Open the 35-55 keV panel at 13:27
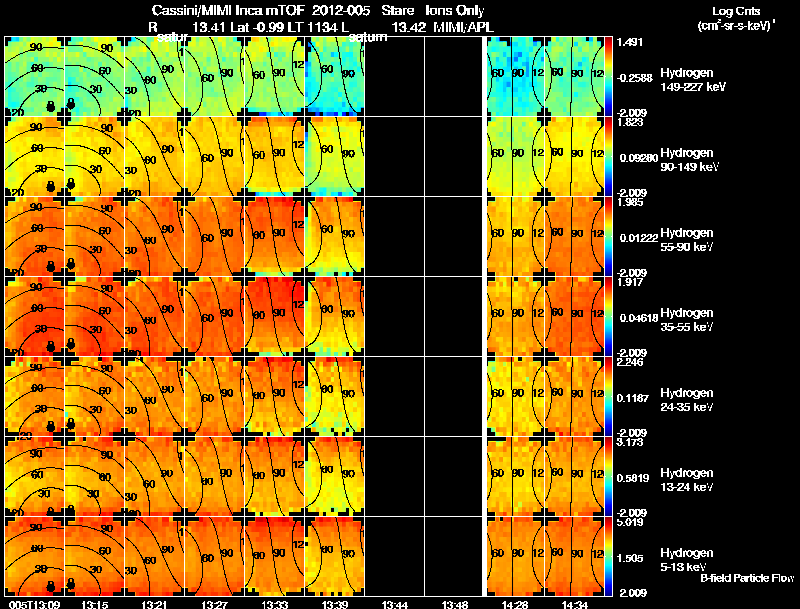The image size is (800, 609). [214, 317]
